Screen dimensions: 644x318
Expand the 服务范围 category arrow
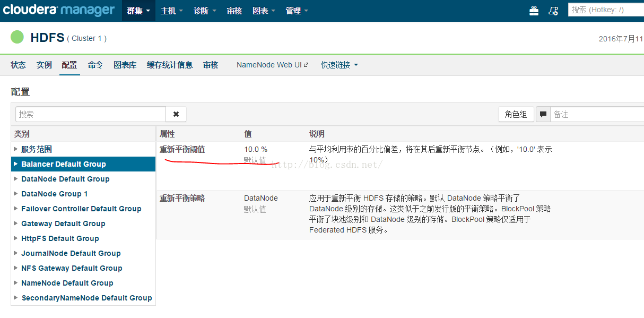click(x=16, y=149)
